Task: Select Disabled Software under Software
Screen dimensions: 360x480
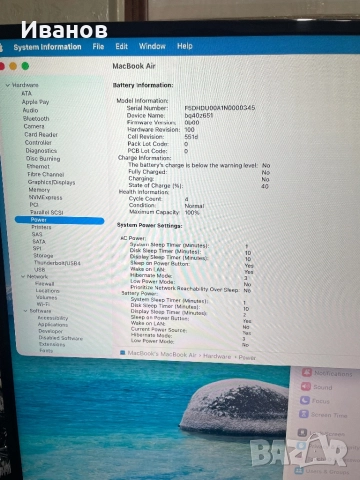Action: [x=61, y=338]
